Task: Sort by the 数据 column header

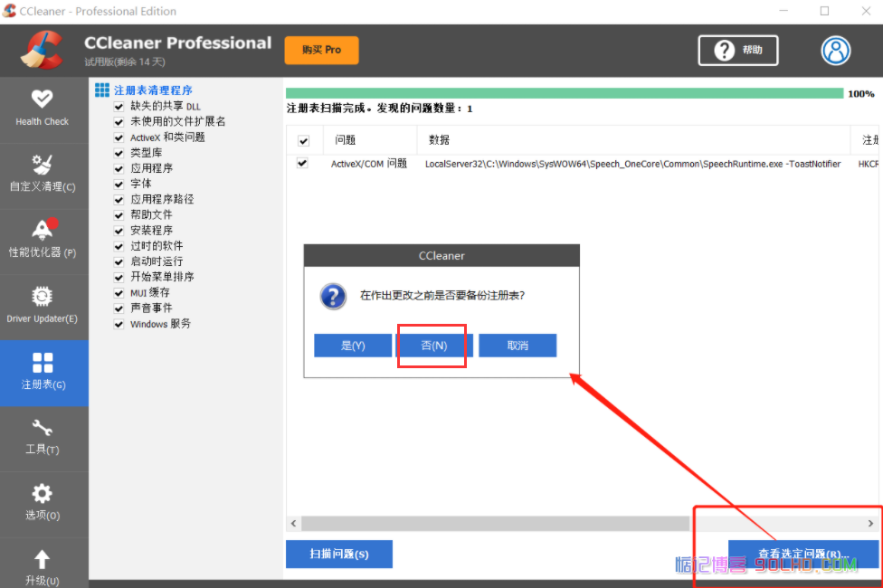Action: tap(633, 140)
